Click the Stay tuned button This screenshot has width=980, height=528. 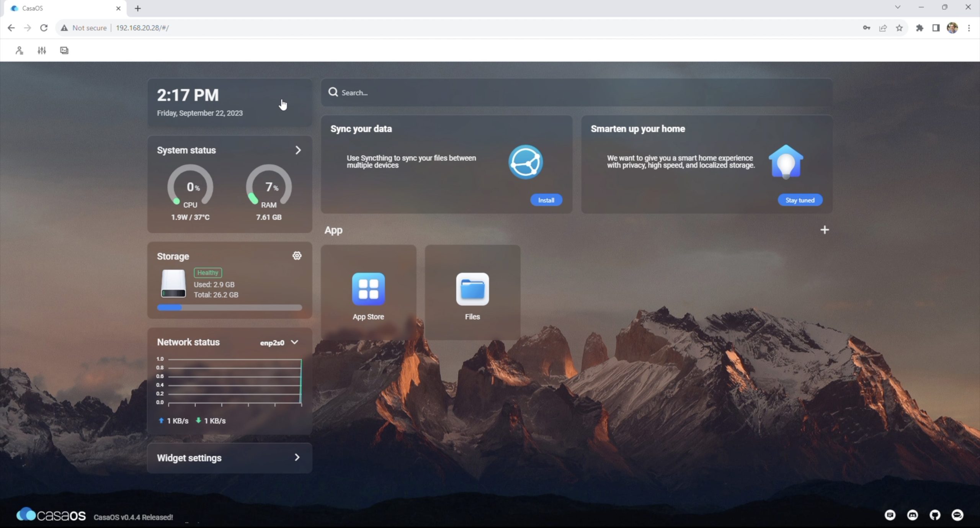(800, 200)
